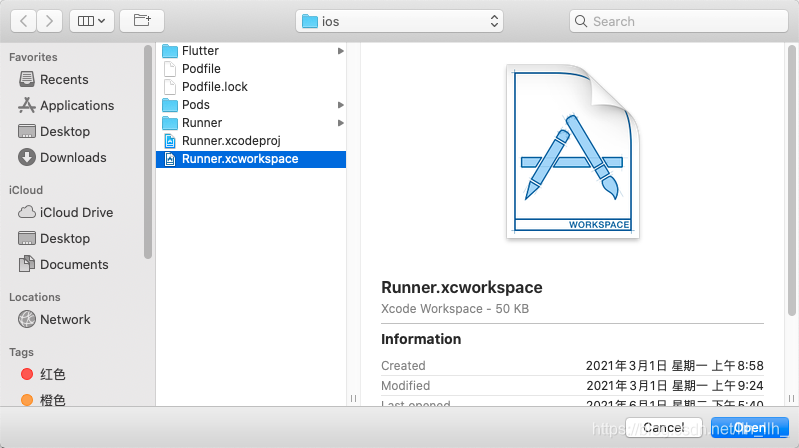Screen dimensions: 799x448
Task: Select Desktop under iCloud
Action: (54, 239)
